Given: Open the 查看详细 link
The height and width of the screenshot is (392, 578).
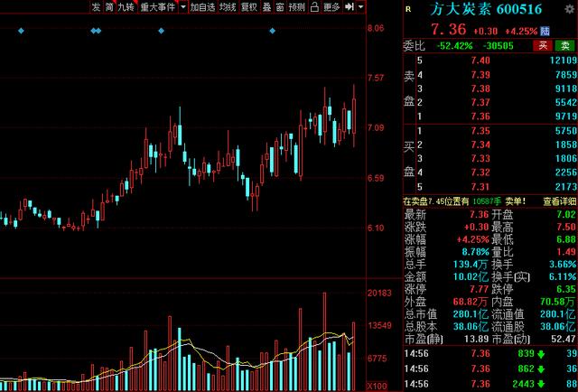Looking at the screenshot, I should 560,201.
